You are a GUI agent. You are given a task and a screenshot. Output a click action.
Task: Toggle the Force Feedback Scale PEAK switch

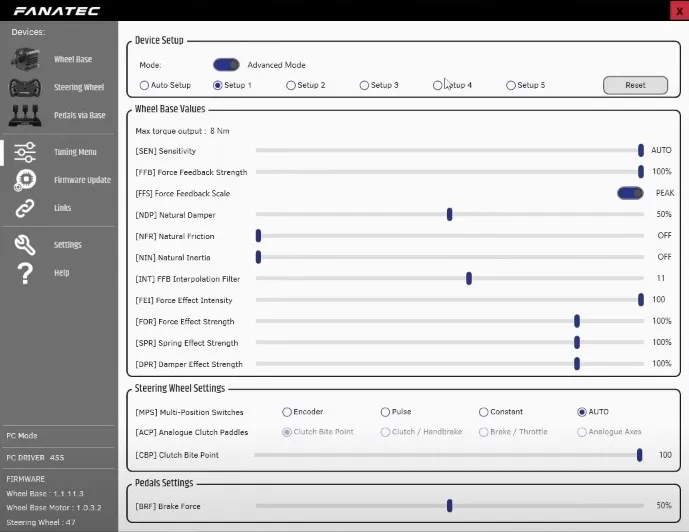[630, 193]
